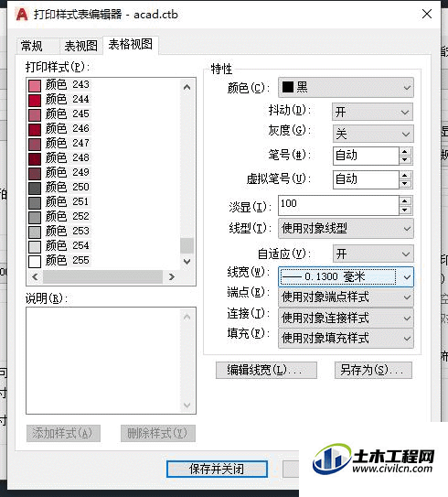The height and width of the screenshot is (497, 448).
Task: Click the plot style list vertical scrollbar thumb
Action: coord(187,245)
